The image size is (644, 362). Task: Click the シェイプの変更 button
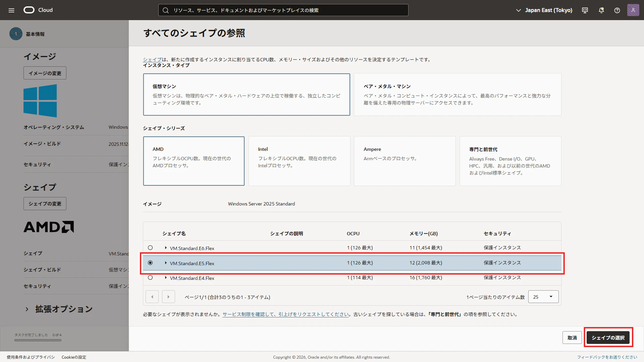[x=45, y=203]
